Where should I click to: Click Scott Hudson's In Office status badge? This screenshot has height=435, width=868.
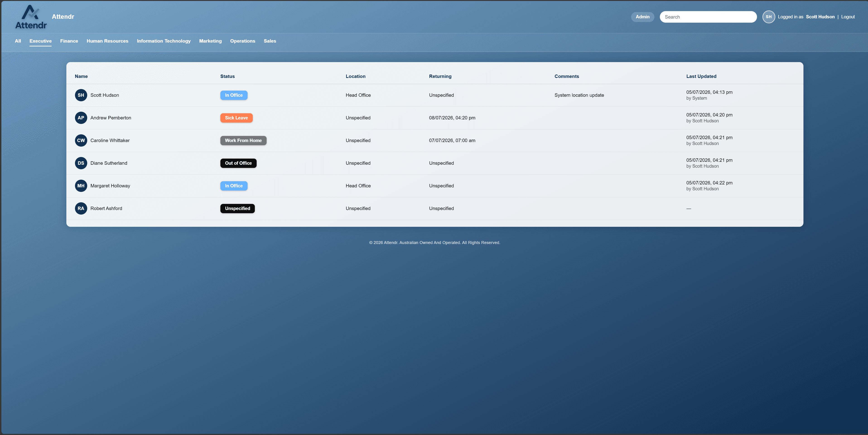[x=234, y=95]
